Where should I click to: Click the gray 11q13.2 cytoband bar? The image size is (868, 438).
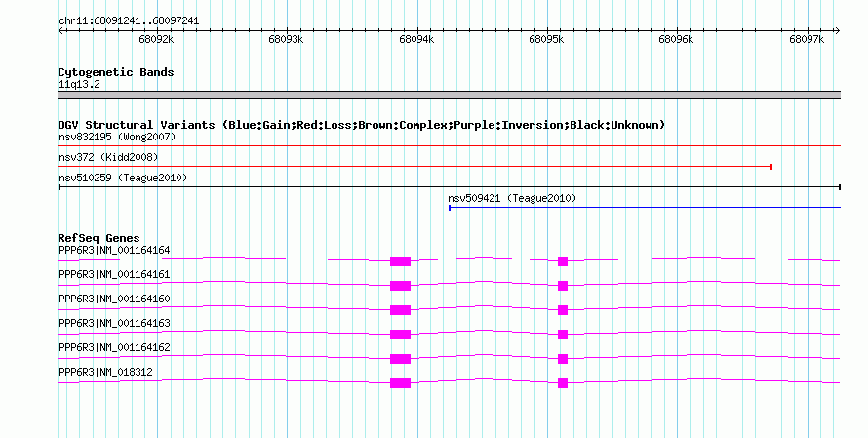coord(449,95)
